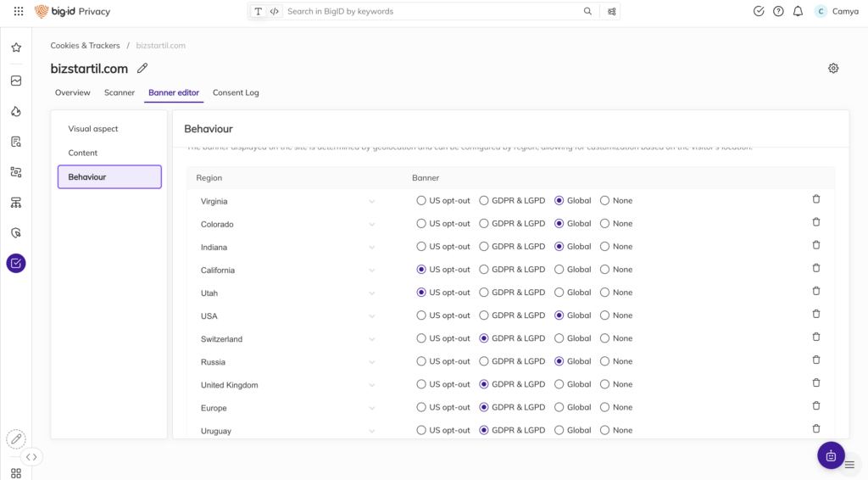Set Russia banner to None
This screenshot has width=868, height=480.
(x=604, y=361)
